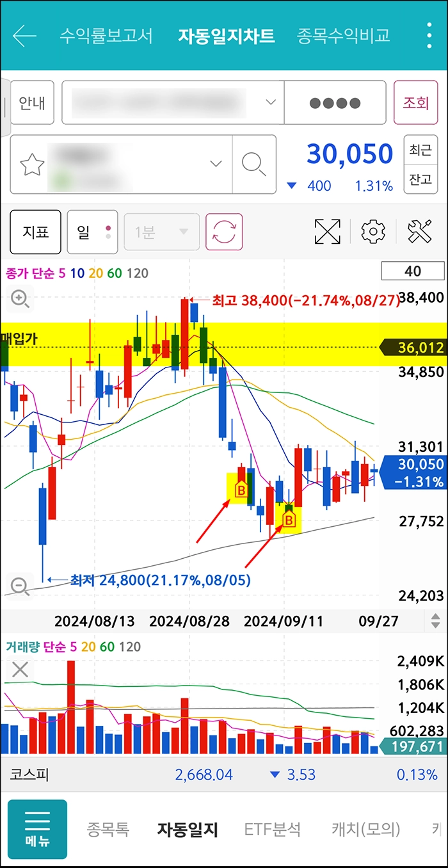Viewport: 448px width, 868px height.
Task: Zoom in the chart with plus magnifier
Action: pos(20,298)
